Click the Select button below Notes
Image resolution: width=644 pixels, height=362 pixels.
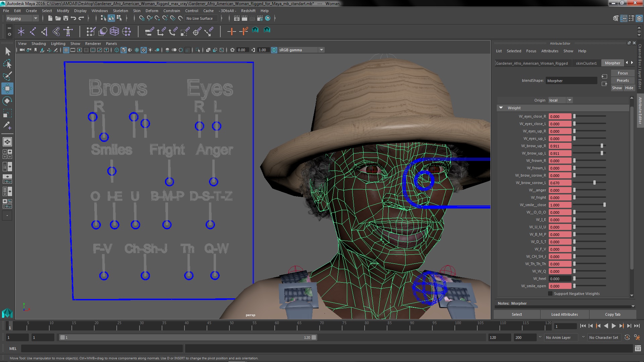[x=517, y=314]
